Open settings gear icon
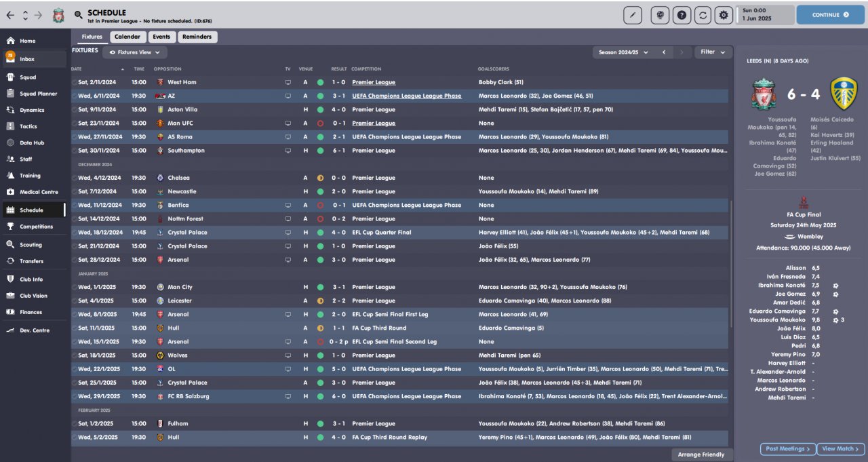868x462 pixels. tap(724, 15)
